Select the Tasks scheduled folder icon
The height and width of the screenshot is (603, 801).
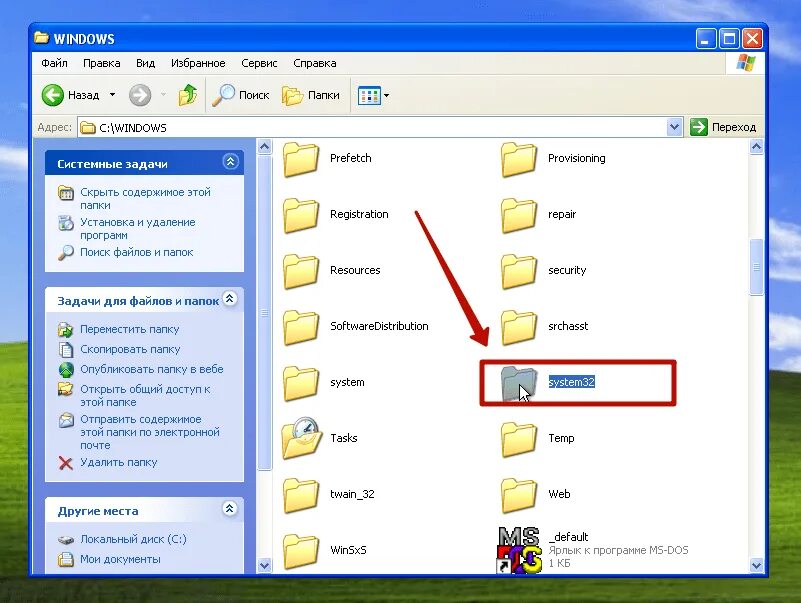pos(301,437)
